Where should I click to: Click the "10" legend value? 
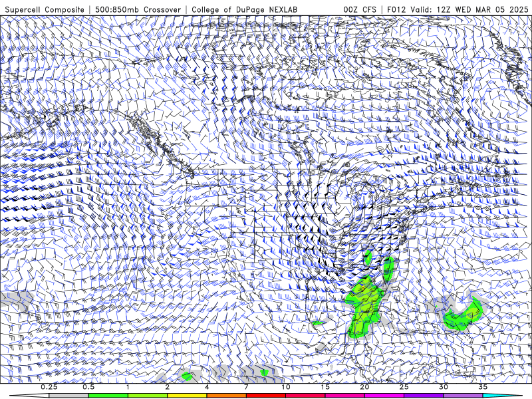point(286,387)
